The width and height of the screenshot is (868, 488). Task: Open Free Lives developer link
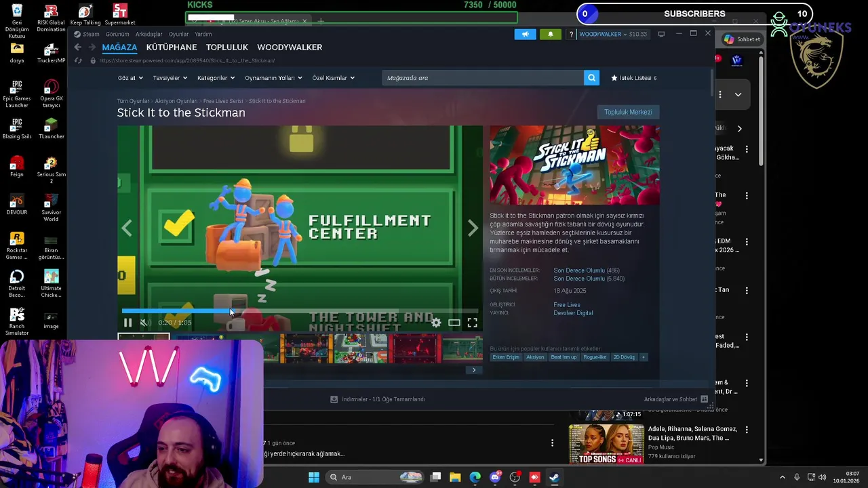(x=567, y=304)
